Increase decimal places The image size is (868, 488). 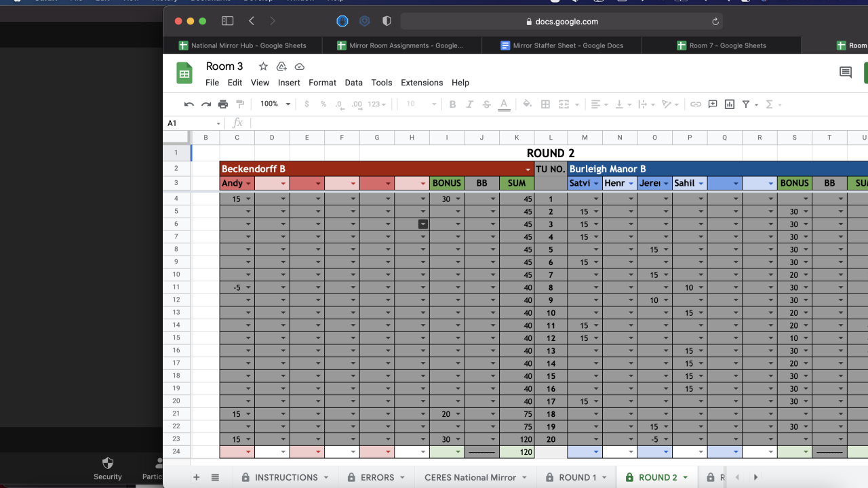(356, 104)
